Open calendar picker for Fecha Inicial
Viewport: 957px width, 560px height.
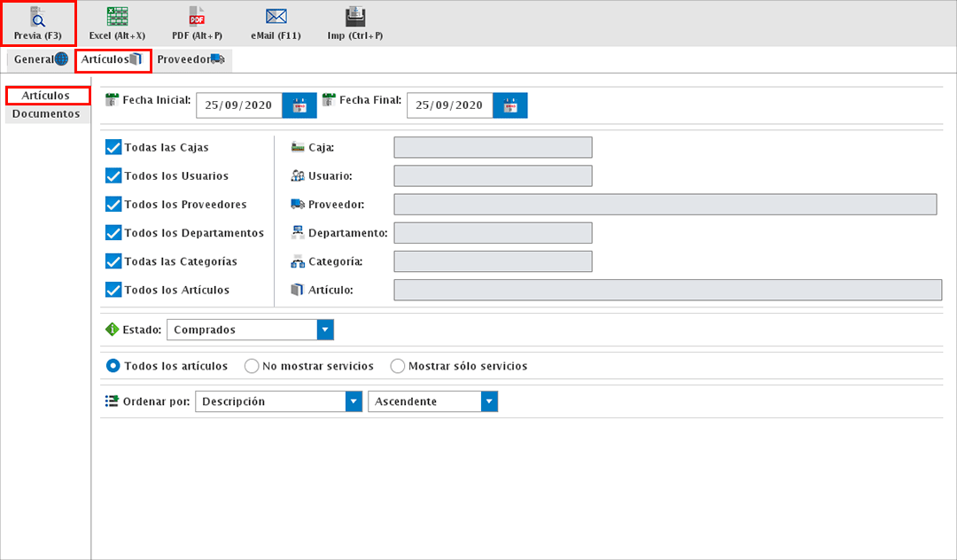(300, 105)
